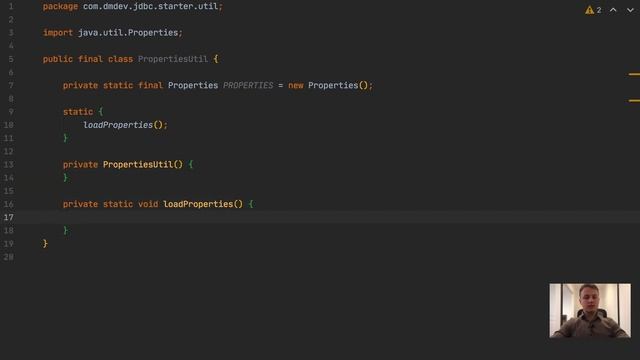
Task: Click the import java.util.Properties statement
Action: coord(113,33)
